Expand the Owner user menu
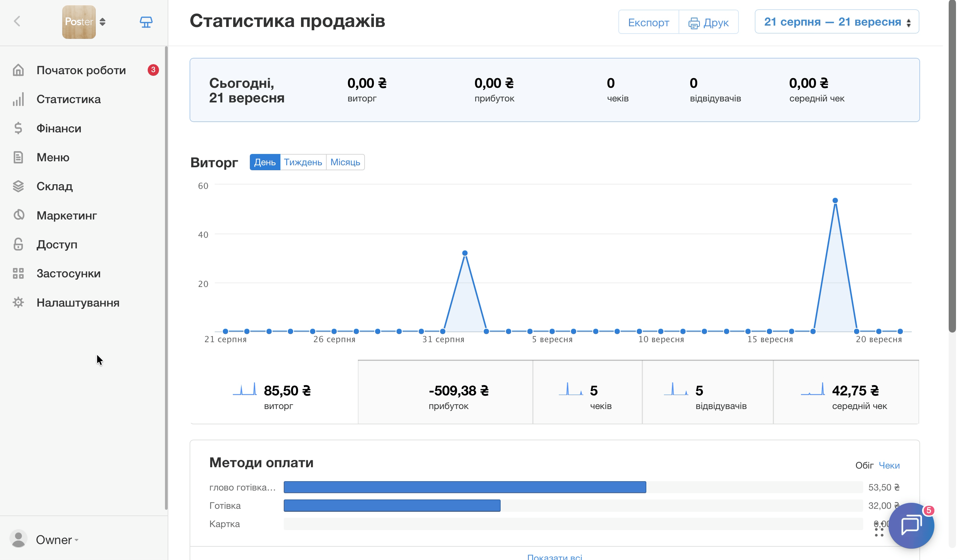 (x=57, y=540)
